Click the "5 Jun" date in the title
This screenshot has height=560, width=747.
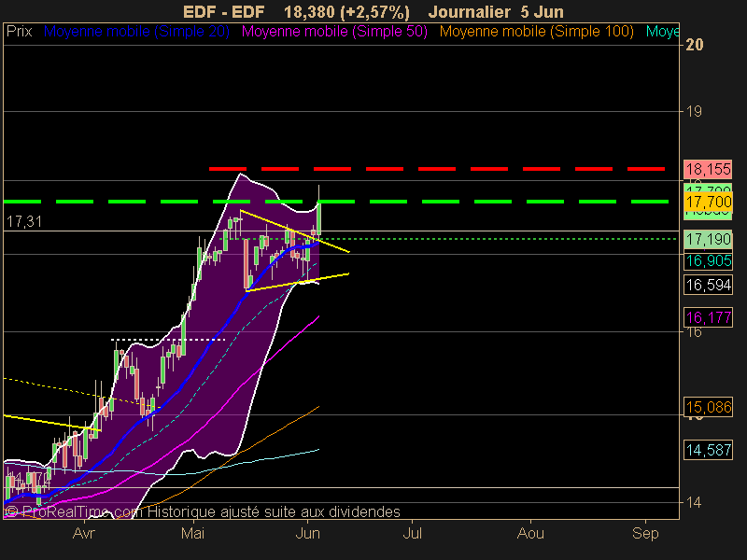[542, 11]
